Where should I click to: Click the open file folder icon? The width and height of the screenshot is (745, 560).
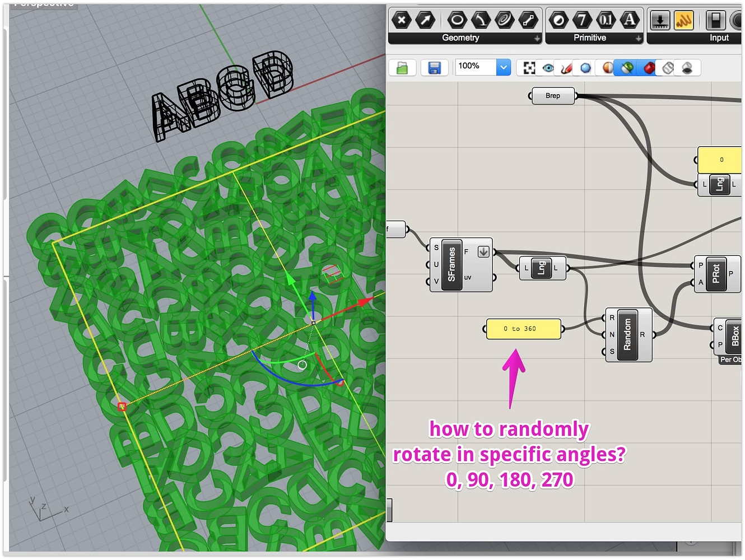pos(402,67)
